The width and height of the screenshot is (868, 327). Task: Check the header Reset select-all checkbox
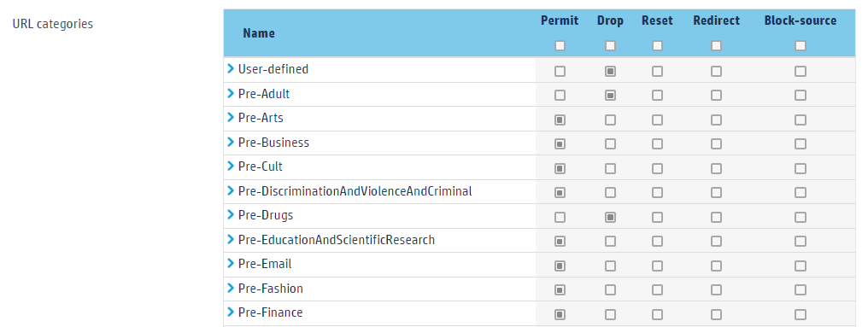(x=657, y=45)
